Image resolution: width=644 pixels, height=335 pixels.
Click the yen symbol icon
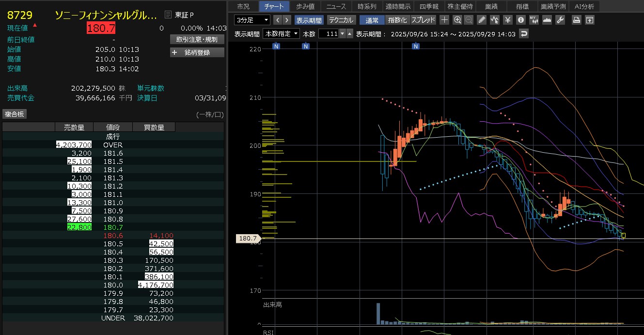pyautogui.click(x=507, y=20)
